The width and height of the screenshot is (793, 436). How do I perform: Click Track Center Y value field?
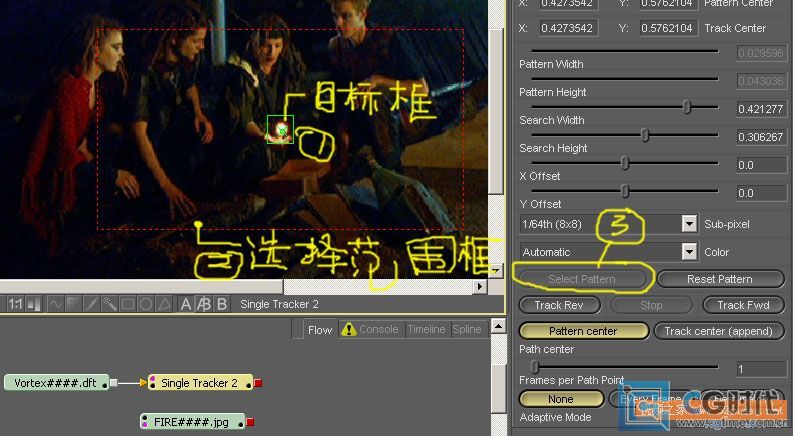pyautogui.click(x=668, y=28)
